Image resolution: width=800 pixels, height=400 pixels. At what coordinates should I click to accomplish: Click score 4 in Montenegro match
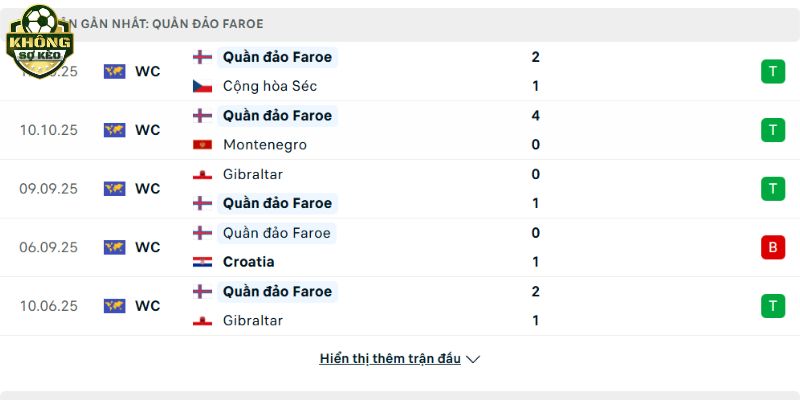[x=536, y=115]
